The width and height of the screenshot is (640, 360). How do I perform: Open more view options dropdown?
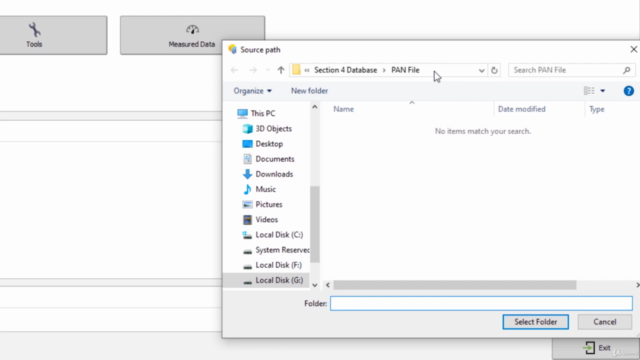(x=602, y=91)
